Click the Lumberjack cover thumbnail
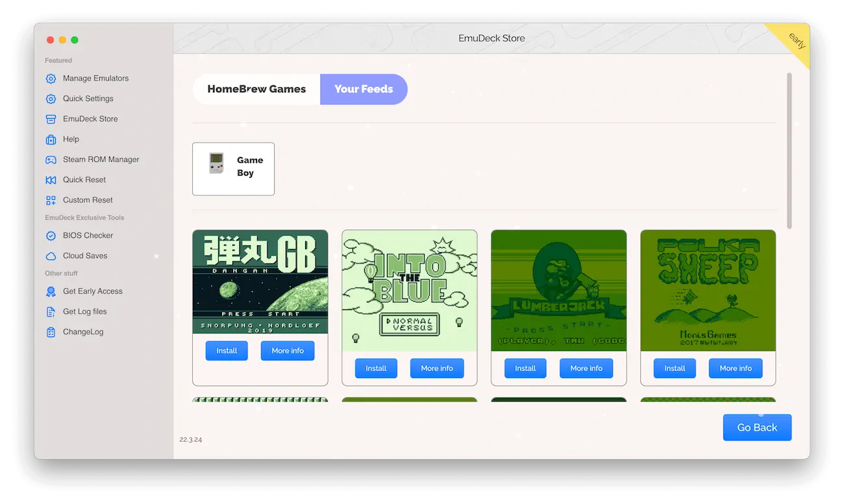844x504 pixels. pos(559,291)
